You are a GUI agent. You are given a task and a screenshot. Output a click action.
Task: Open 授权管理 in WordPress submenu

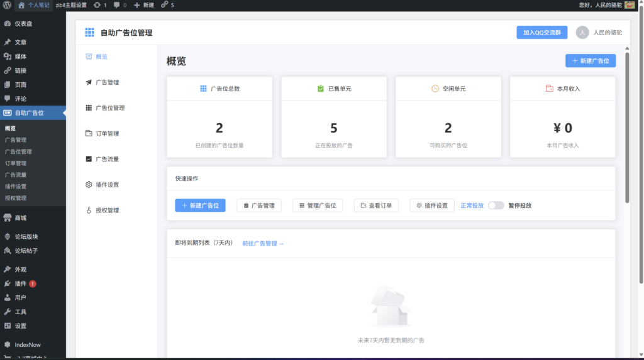tap(16, 198)
